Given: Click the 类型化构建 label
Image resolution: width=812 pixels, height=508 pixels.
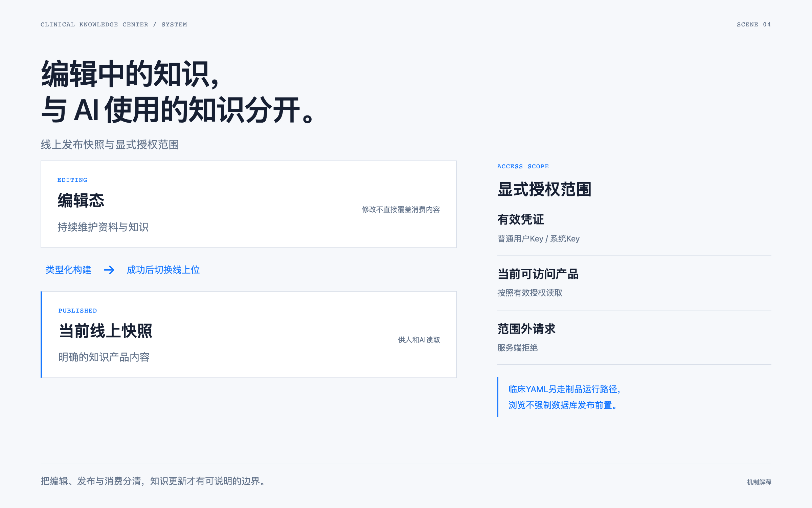Looking at the screenshot, I should (x=69, y=270).
